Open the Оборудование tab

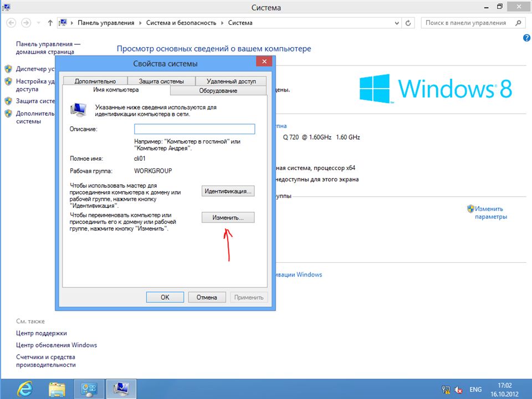pyautogui.click(x=218, y=90)
